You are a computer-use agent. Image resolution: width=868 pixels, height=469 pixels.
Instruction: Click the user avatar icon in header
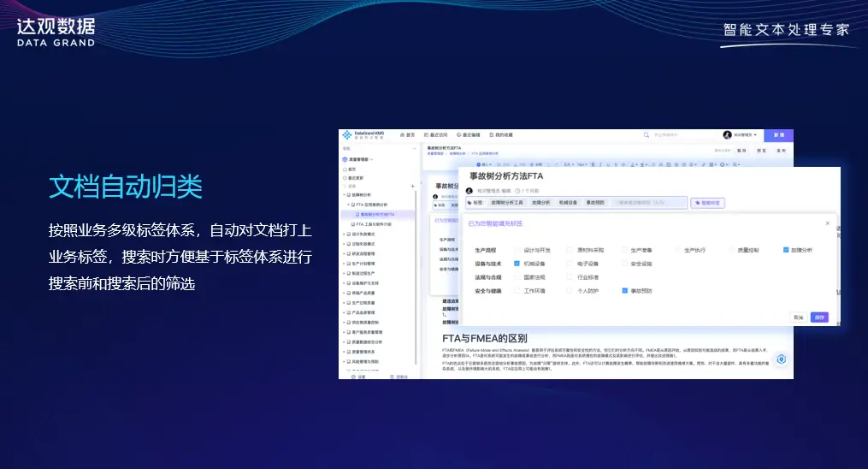click(727, 135)
